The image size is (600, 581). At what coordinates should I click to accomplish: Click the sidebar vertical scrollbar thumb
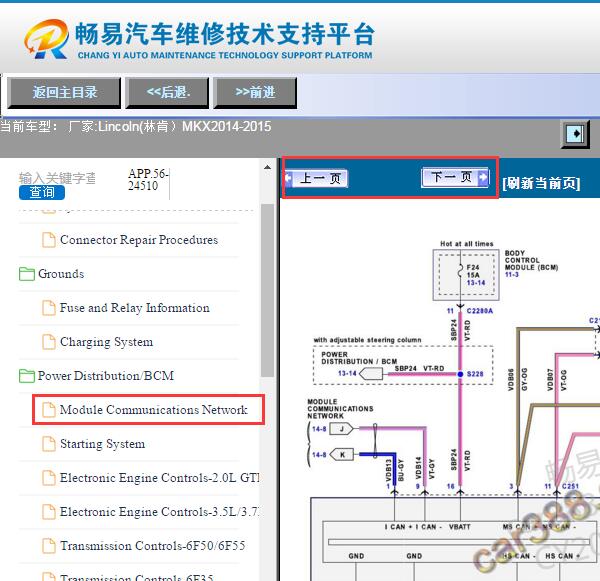[267, 290]
